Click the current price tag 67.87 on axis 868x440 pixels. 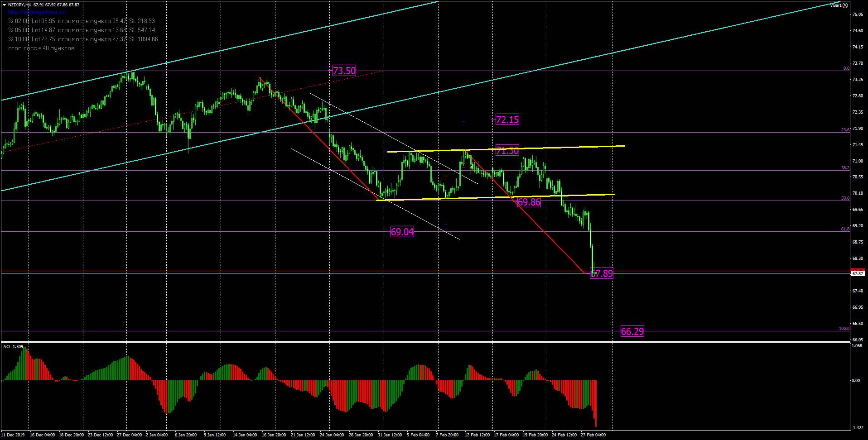tap(858, 274)
